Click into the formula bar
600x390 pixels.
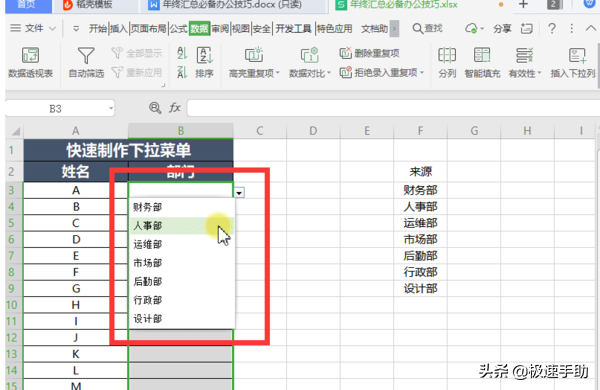(393, 108)
